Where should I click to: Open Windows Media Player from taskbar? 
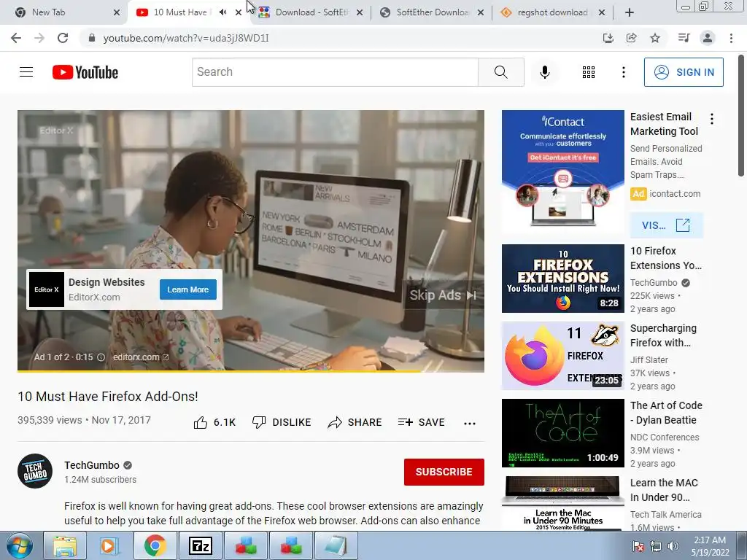109,545
